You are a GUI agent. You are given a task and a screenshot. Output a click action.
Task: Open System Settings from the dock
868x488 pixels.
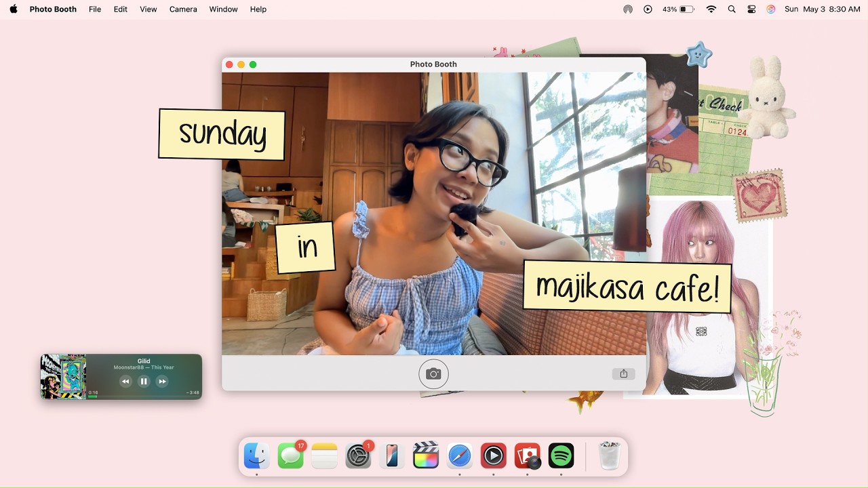click(358, 455)
